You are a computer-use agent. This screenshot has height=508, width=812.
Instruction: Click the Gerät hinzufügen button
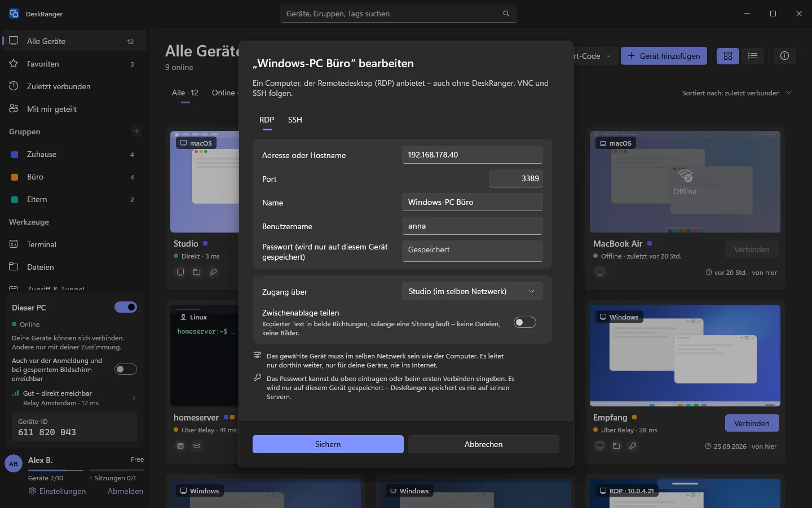(664, 56)
